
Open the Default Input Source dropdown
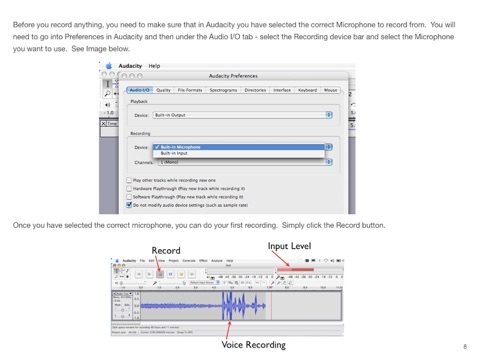(204, 282)
